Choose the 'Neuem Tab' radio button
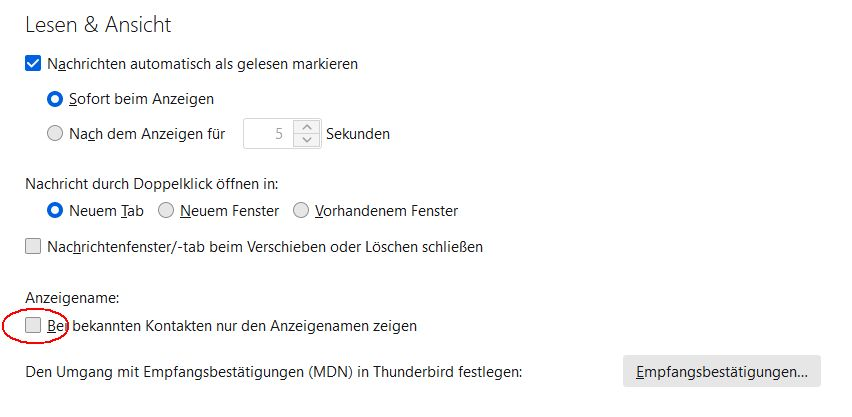This screenshot has height=417, width=852. 57,211
